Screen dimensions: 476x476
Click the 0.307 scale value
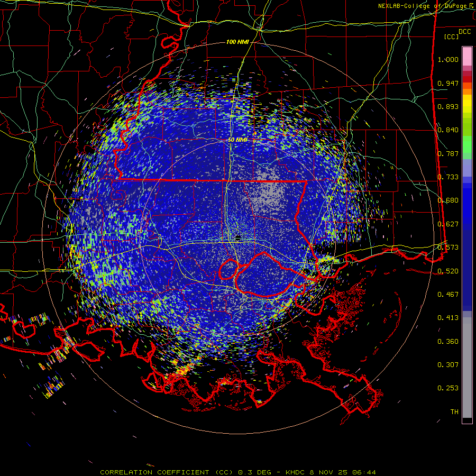pyautogui.click(x=448, y=365)
